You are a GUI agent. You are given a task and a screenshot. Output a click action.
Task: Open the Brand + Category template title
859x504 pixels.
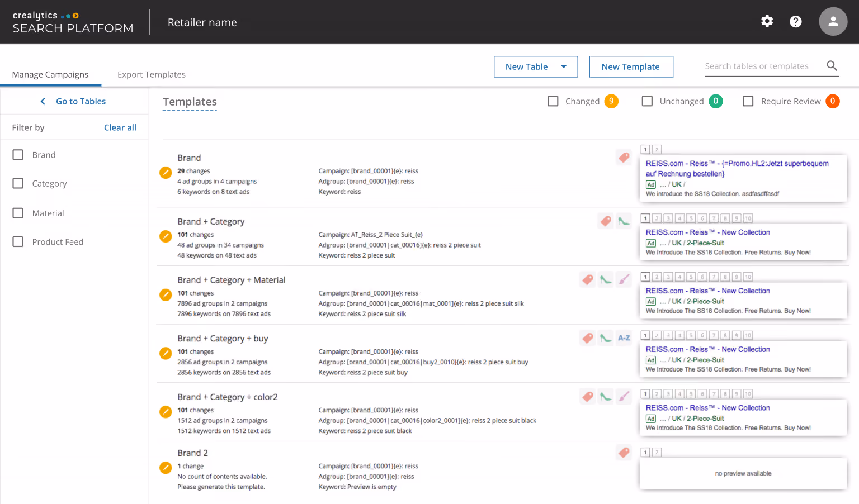click(x=211, y=222)
